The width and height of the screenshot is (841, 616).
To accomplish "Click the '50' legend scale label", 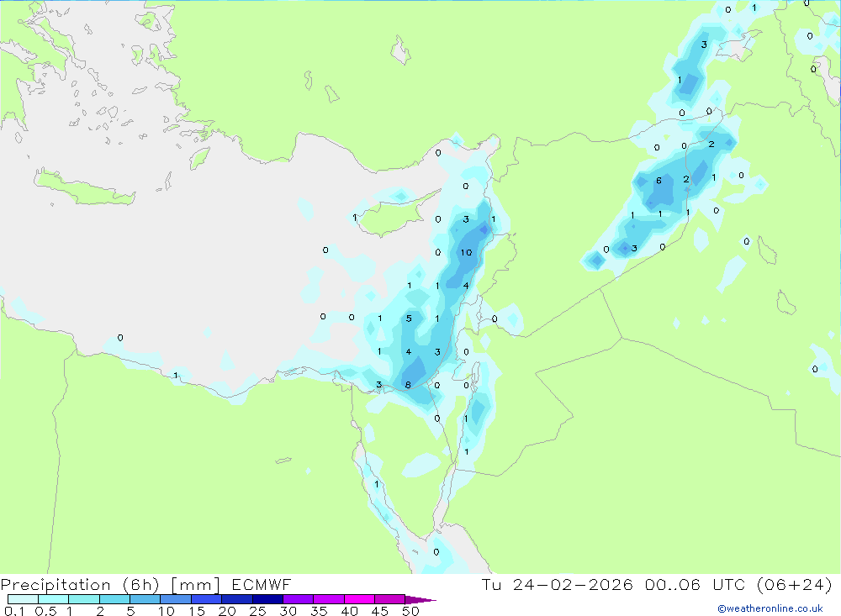I will pyautogui.click(x=411, y=611).
